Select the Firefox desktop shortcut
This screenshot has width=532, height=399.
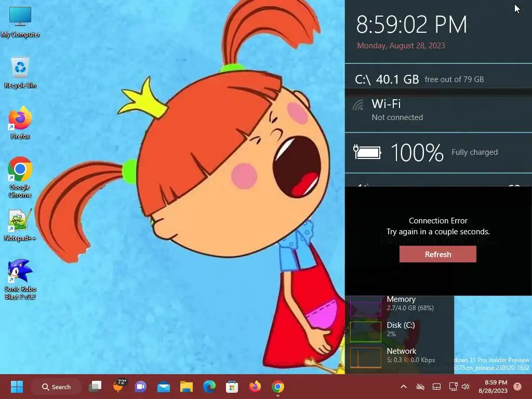(20, 123)
